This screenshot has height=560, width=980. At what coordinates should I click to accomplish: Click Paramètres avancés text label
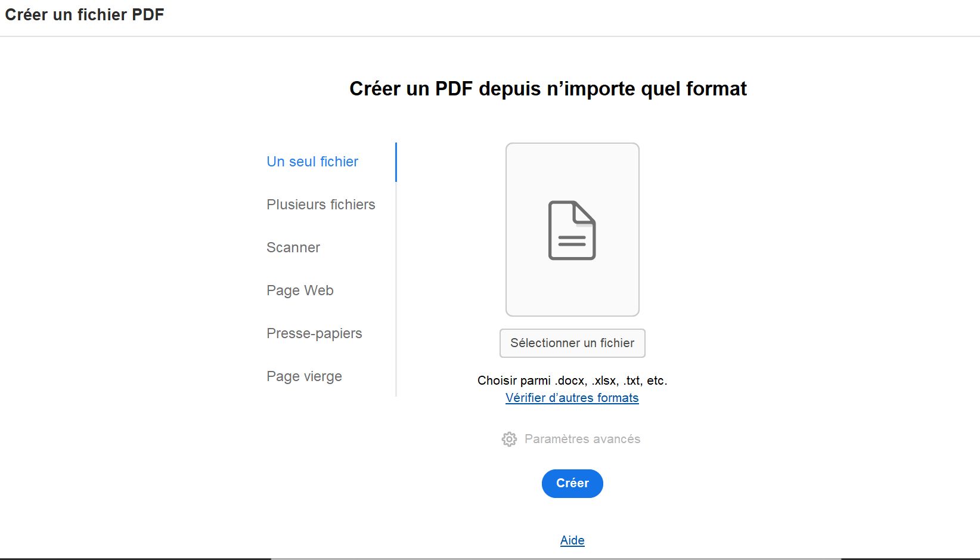(x=582, y=439)
